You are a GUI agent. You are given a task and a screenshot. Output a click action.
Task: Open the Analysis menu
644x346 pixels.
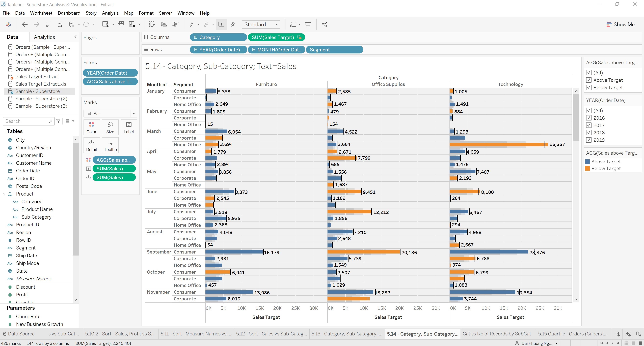coord(110,13)
